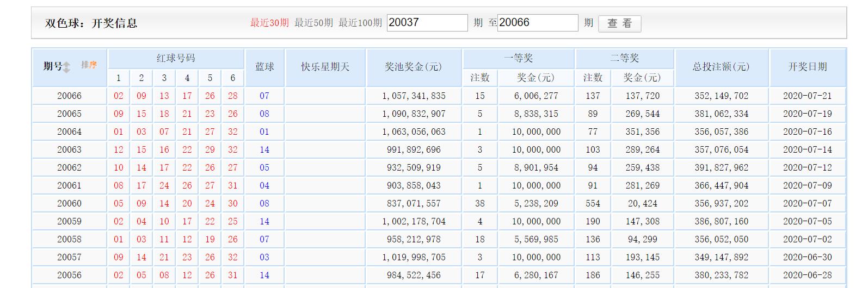Click blue ball 05 in row 20062

[264, 167]
